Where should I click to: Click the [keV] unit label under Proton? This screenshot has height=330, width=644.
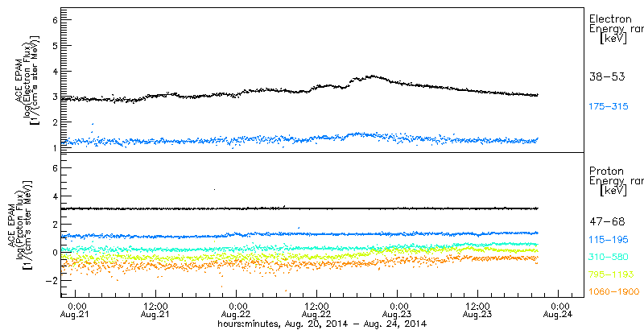click(x=613, y=191)
